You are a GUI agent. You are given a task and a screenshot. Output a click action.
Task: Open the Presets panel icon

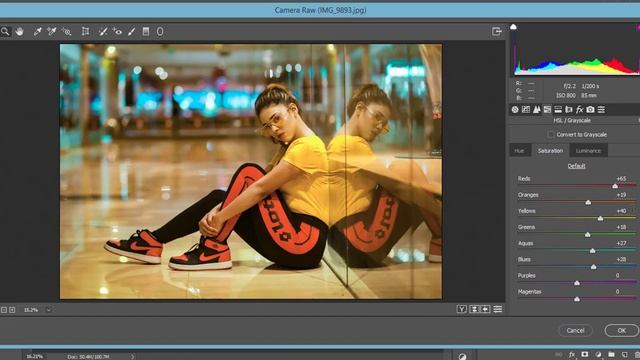[601, 109]
